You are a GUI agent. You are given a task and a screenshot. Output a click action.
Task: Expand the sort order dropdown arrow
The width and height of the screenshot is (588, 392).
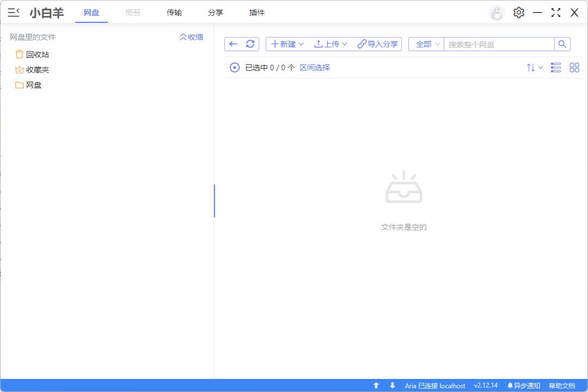pyautogui.click(x=534, y=68)
